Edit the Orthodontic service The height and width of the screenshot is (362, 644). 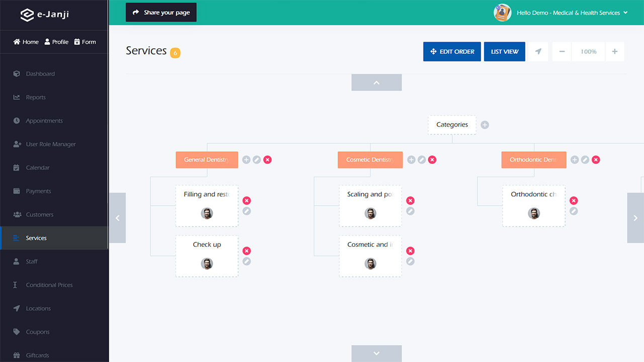[x=574, y=211]
